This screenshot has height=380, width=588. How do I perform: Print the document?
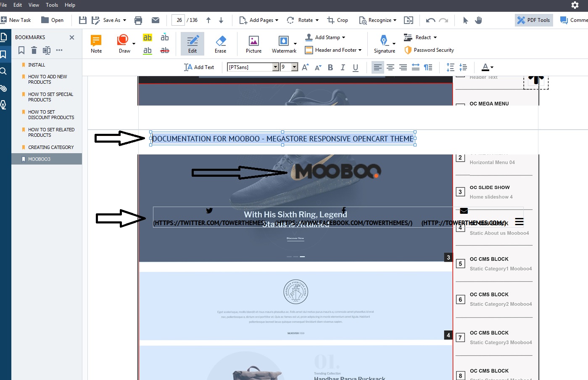point(138,20)
